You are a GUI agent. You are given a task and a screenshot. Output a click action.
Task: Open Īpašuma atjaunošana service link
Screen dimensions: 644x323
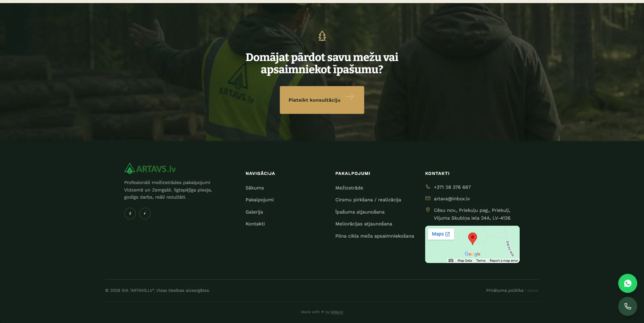pos(360,212)
